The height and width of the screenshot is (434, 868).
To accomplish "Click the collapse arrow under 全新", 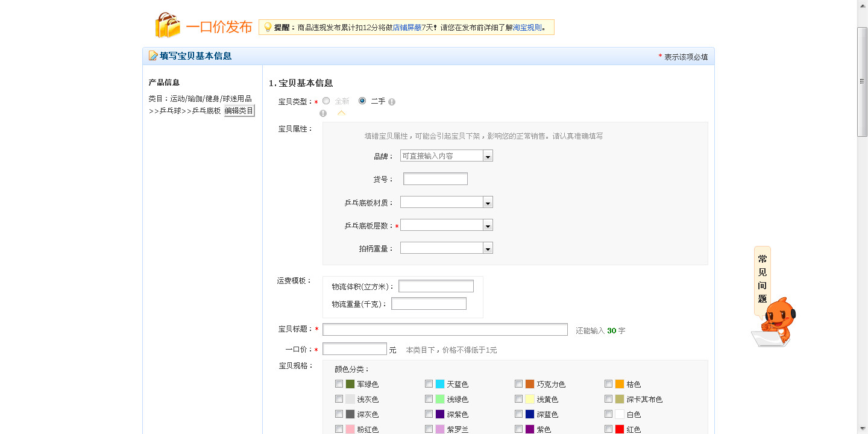I will click(342, 113).
